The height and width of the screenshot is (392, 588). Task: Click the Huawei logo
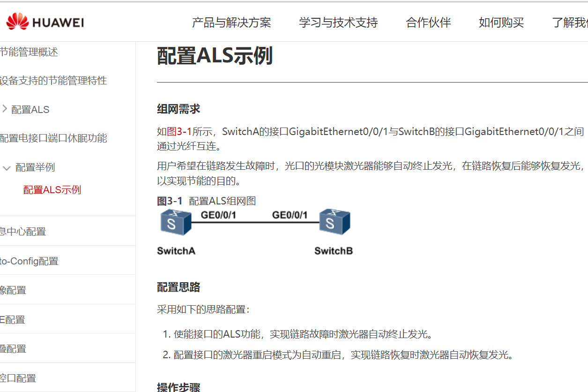tap(45, 22)
